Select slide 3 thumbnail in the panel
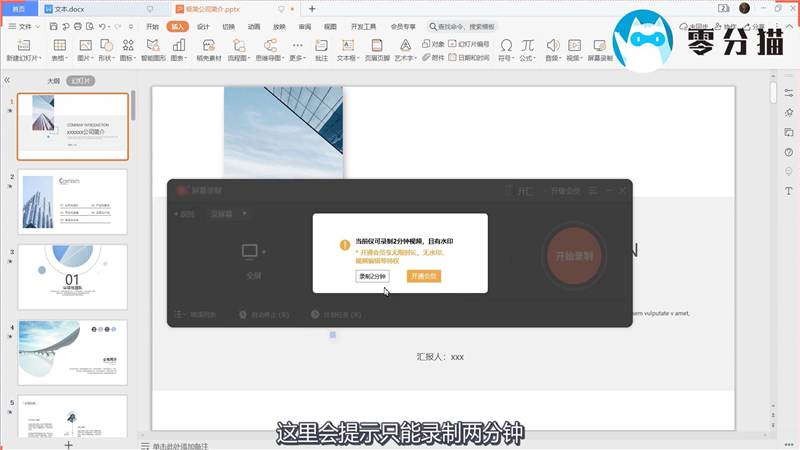Image resolution: width=800 pixels, height=450 pixels. 73,277
